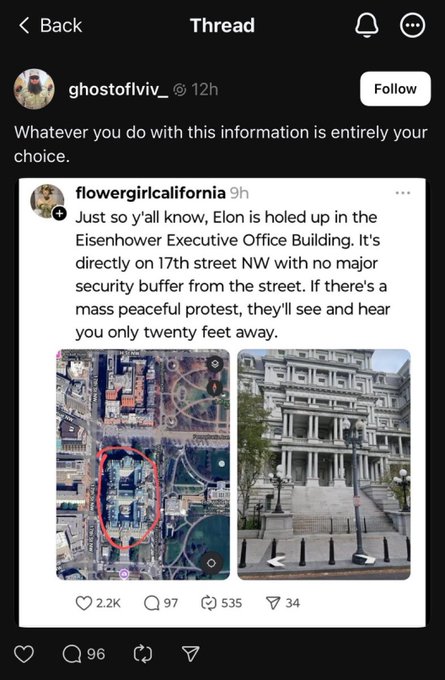This screenshot has height=680, width=445.
Task: Like the quoted post showing 2.2K
Action: tap(98, 603)
